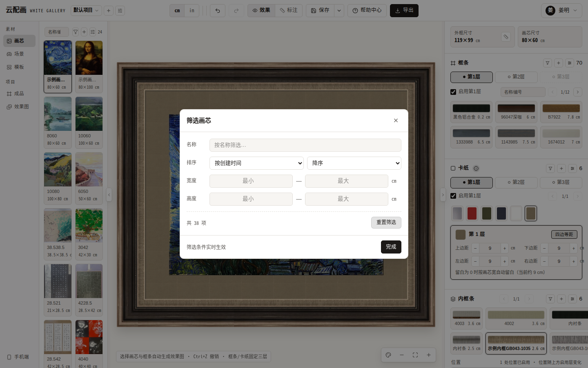Select the B7922 frame strip
Screen dimensions: 588x368
point(561,112)
